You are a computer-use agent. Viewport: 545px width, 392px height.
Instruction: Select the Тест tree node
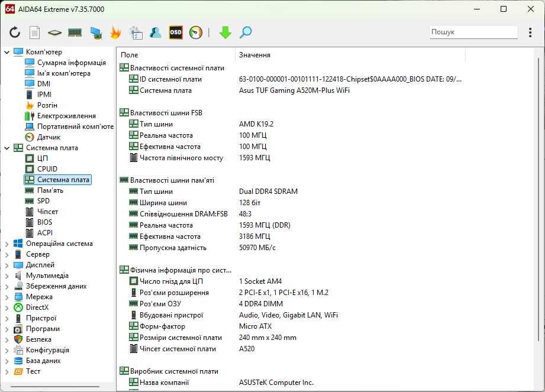pyautogui.click(x=33, y=371)
